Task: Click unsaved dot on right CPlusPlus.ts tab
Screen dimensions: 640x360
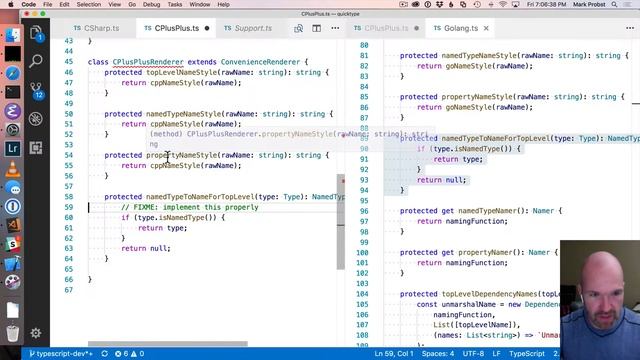Action: [416, 28]
